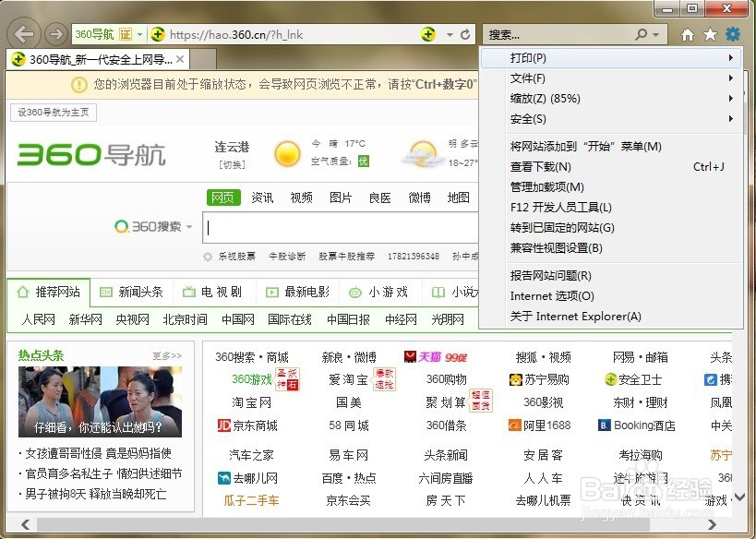Click 更多>> in 热点头条
The height and width of the screenshot is (539, 756).
pyautogui.click(x=167, y=356)
